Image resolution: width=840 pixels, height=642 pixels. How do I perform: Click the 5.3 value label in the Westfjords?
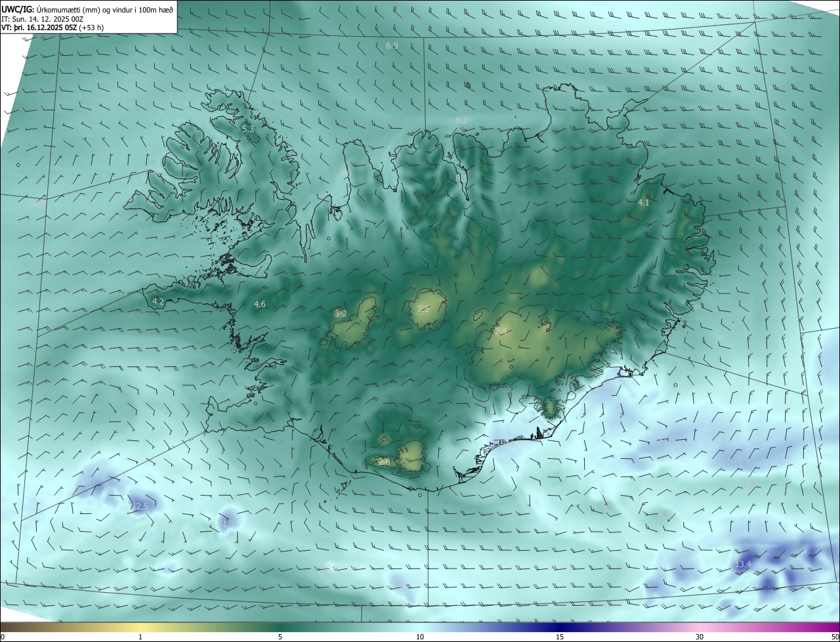click(248, 129)
